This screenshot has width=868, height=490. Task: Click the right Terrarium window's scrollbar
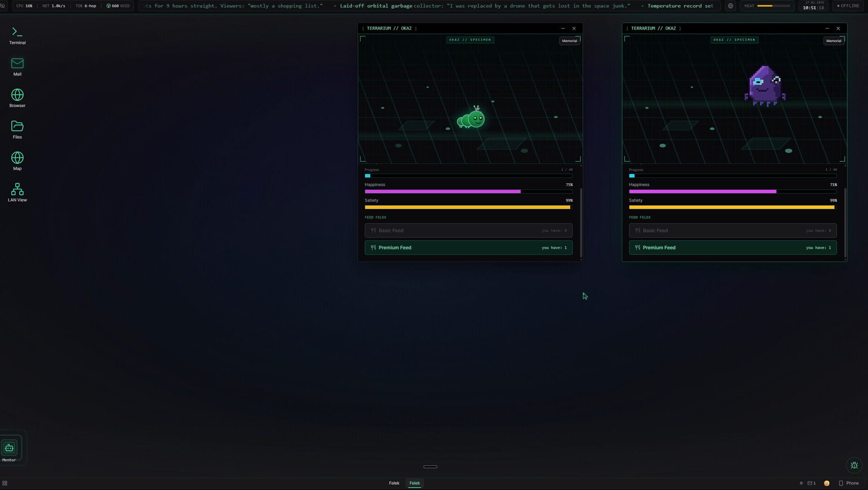click(845, 223)
